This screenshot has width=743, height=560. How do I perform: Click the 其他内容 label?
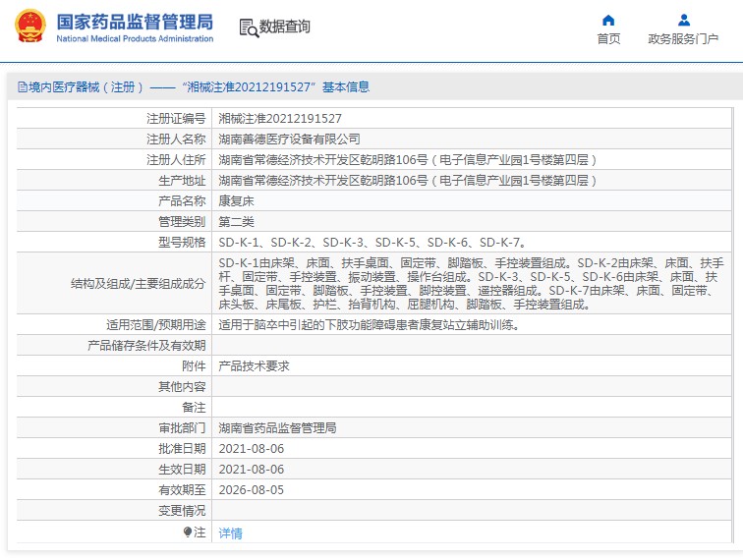[182, 387]
